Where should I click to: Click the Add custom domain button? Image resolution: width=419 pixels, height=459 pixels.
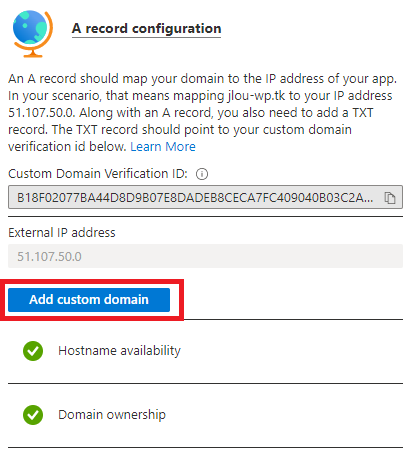tap(89, 300)
